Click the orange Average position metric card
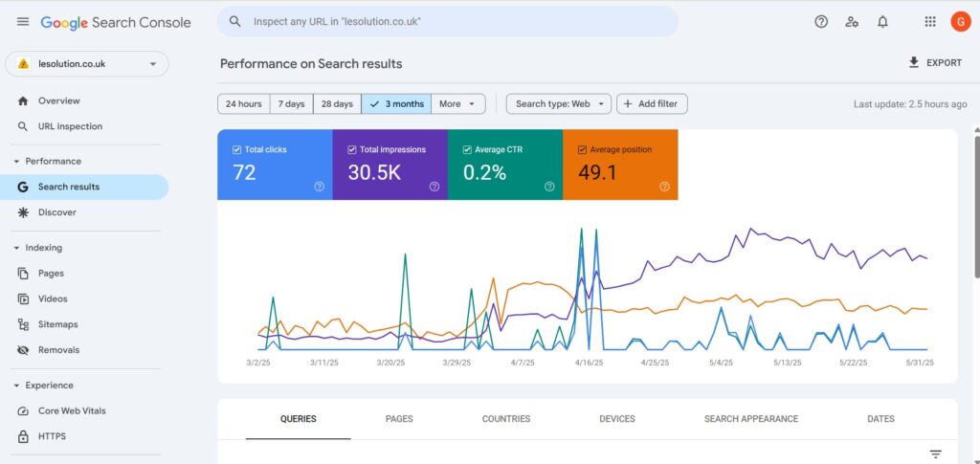 [620, 165]
